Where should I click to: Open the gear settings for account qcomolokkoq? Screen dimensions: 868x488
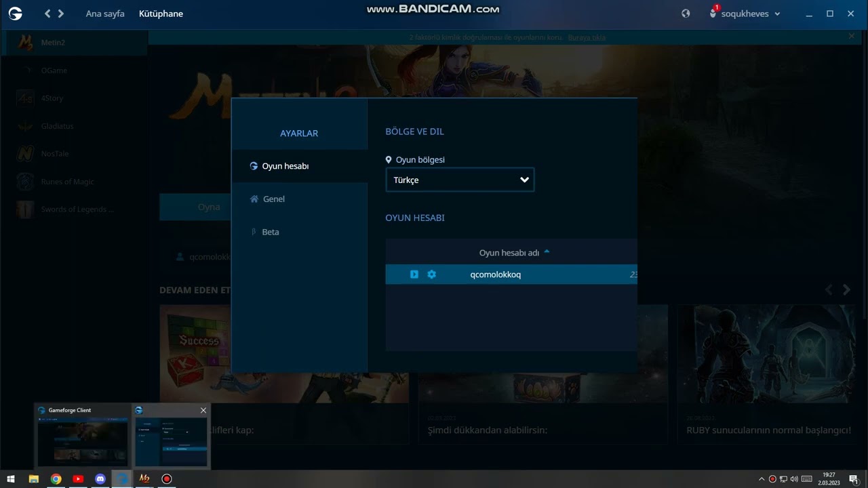click(432, 274)
